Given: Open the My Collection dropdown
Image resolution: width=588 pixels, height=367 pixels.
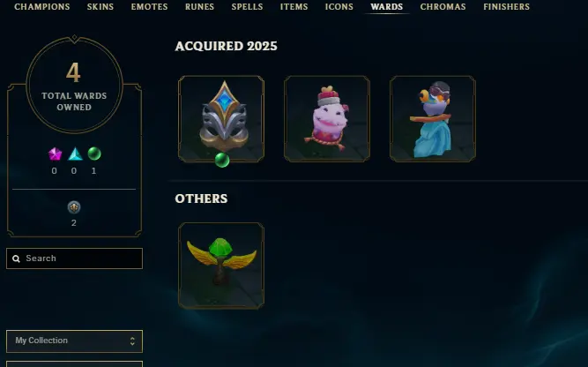Looking at the screenshot, I should [74, 341].
